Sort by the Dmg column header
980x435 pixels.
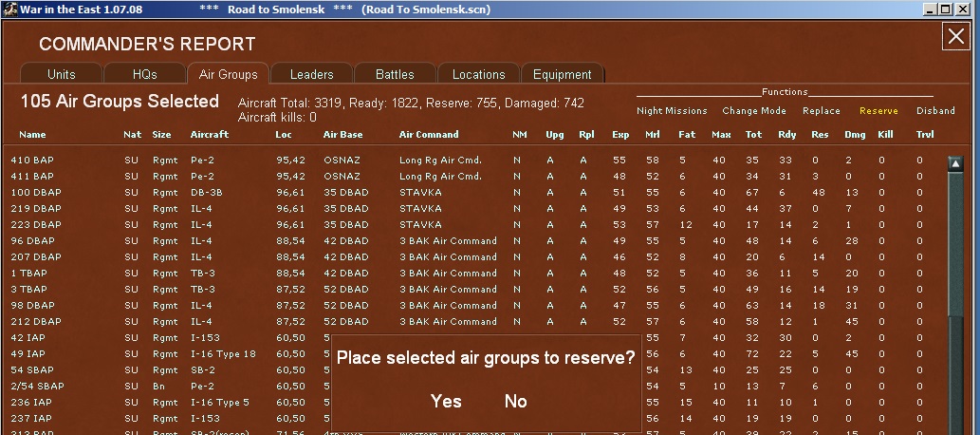click(x=855, y=135)
